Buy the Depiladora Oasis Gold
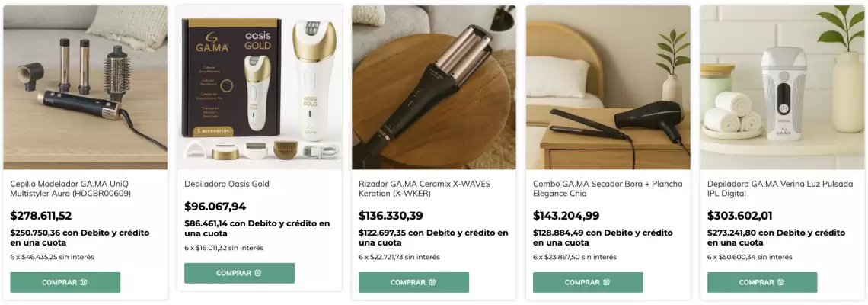The image size is (868, 305). pos(240,273)
